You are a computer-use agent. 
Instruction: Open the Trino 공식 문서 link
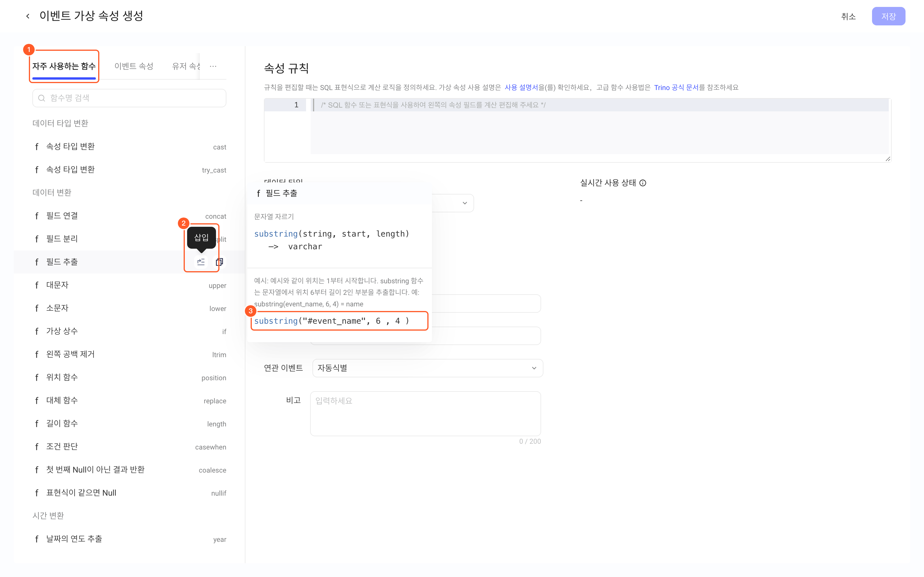[x=676, y=87]
